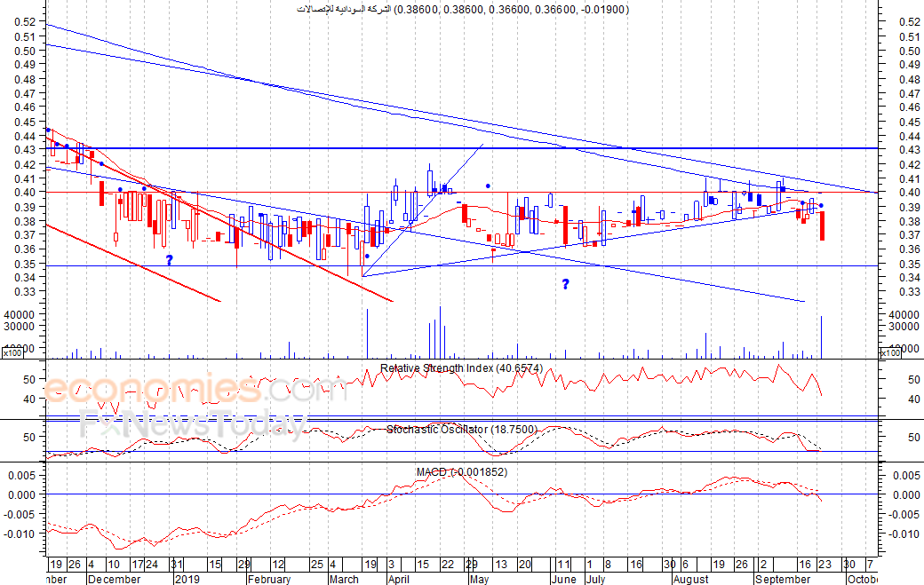The image size is (924, 585).
Task: Click the date label 23 in September
Action: pos(824,565)
